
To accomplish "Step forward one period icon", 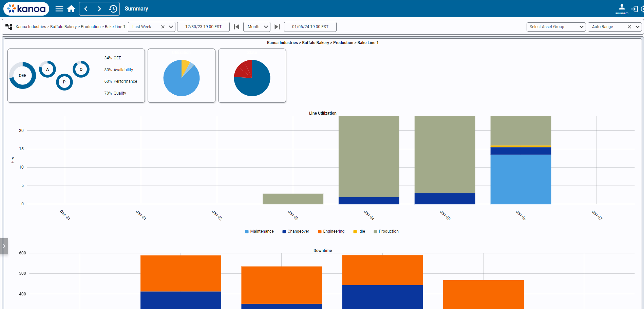I will tap(277, 27).
